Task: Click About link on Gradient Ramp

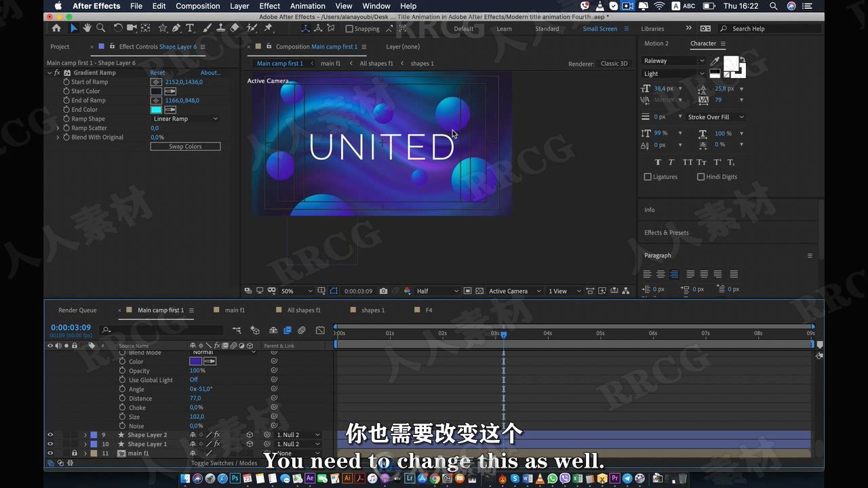Action: (x=210, y=73)
